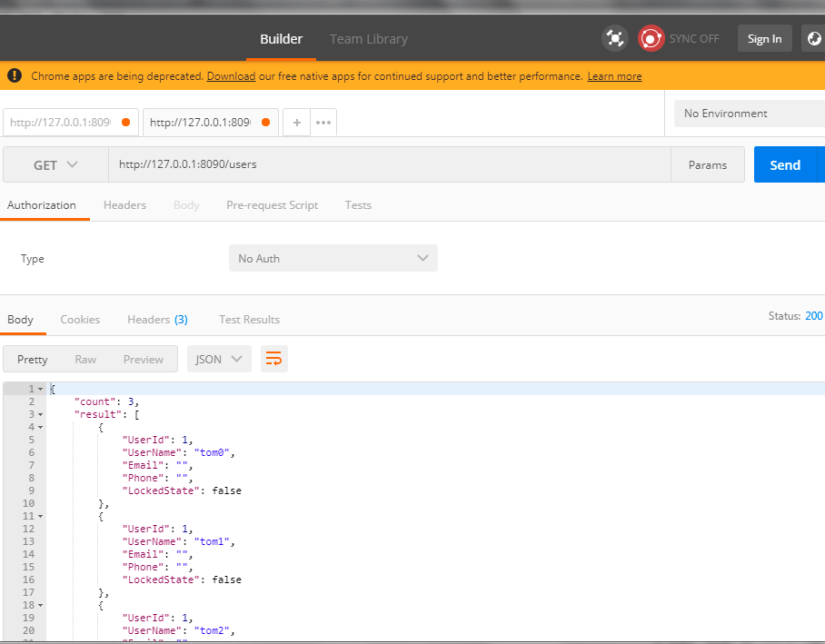Click the globe icon beside Sign In
The width and height of the screenshot is (825, 644).
[x=814, y=38]
